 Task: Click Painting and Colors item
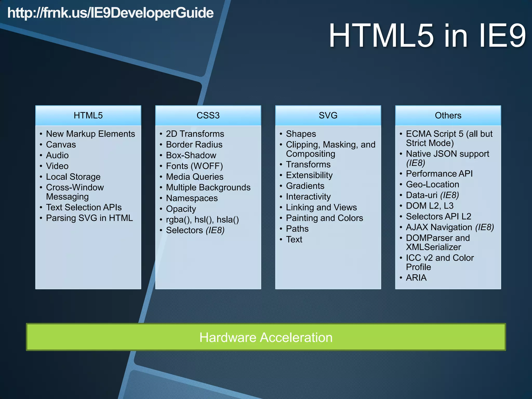pos(324,218)
